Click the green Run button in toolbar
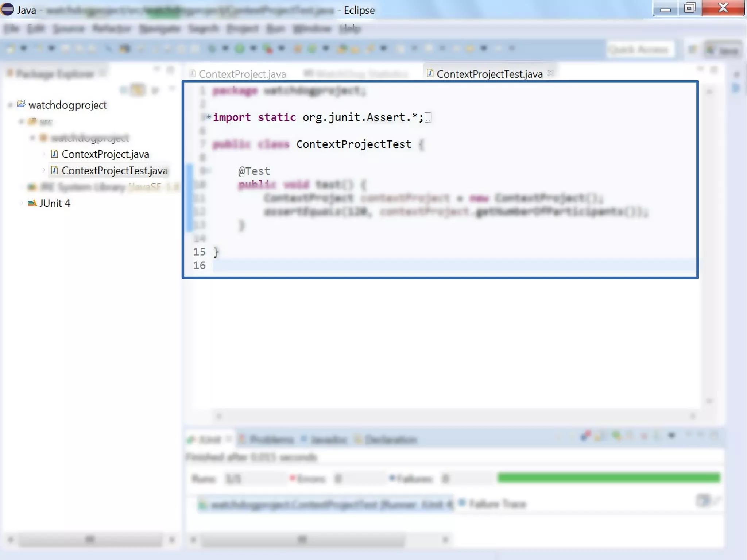The image size is (747, 560). (240, 49)
